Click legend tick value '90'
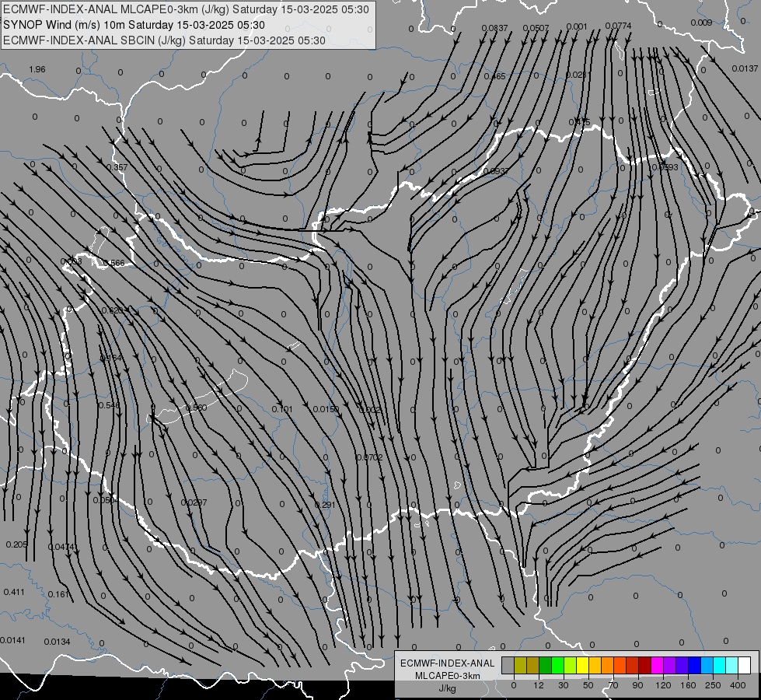The width and height of the screenshot is (761, 700). click(x=637, y=685)
